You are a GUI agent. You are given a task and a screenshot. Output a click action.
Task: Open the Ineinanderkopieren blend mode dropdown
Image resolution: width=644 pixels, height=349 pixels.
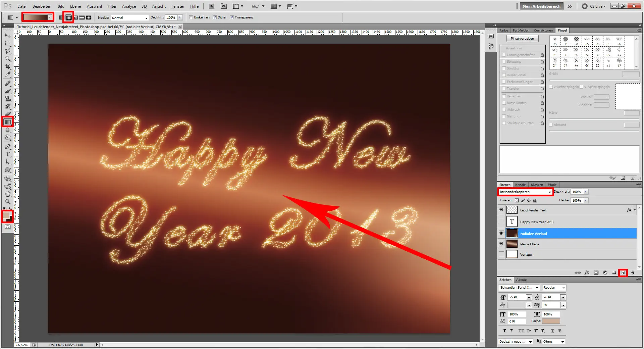pos(525,192)
